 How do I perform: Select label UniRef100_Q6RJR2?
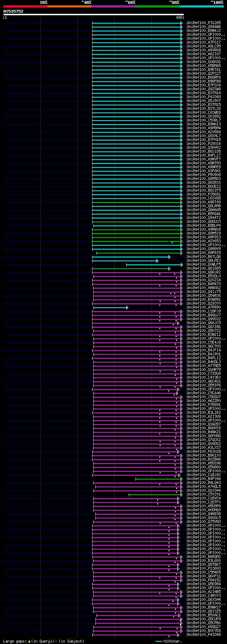204,272
